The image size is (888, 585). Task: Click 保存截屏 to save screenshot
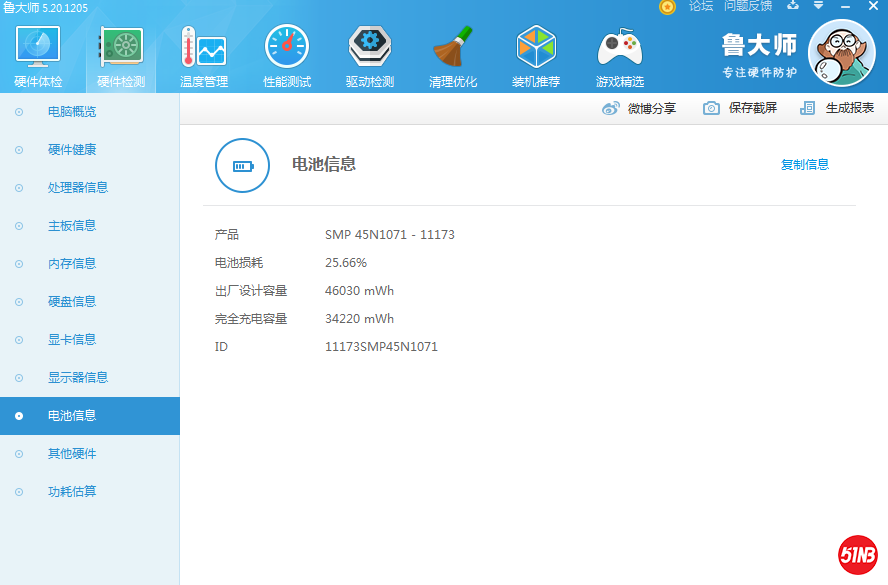click(x=740, y=108)
